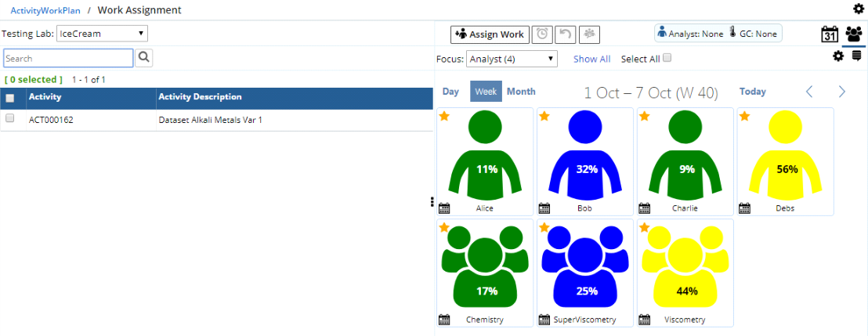
Task: Switch to the people group view icon
Action: click(854, 34)
